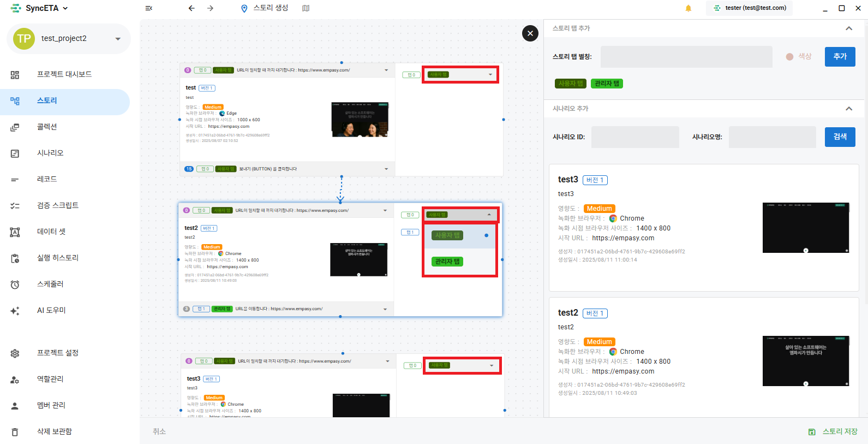Screen dimensions: 868x444
Task: Click the back arrow in the header
Action: pyautogui.click(x=191, y=8)
